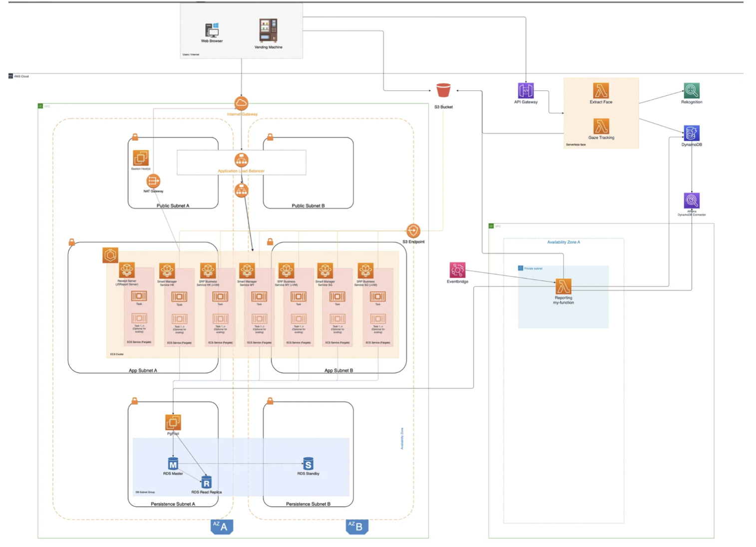
Task: Select the Athena DynamoDB Connector icon
Action: click(692, 201)
